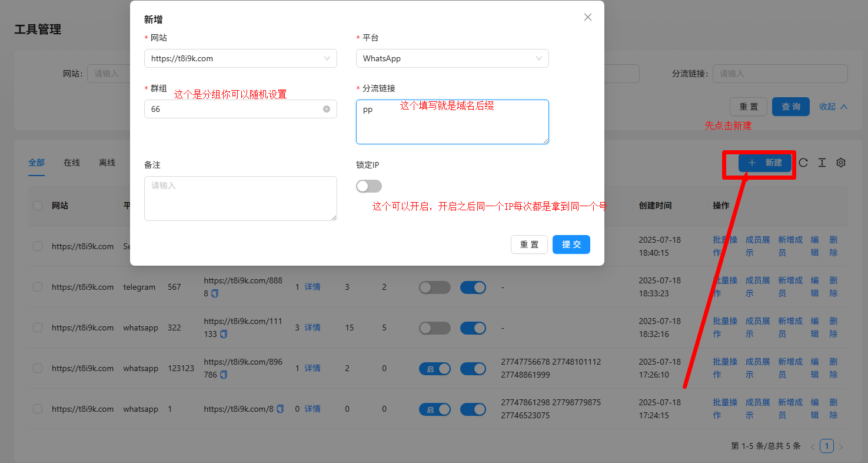Click 重置 next to 查询
This screenshot has width=868, height=463.
[749, 107]
